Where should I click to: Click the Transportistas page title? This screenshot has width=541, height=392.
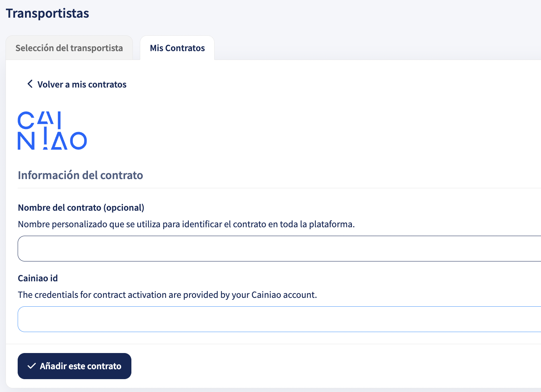47,13
